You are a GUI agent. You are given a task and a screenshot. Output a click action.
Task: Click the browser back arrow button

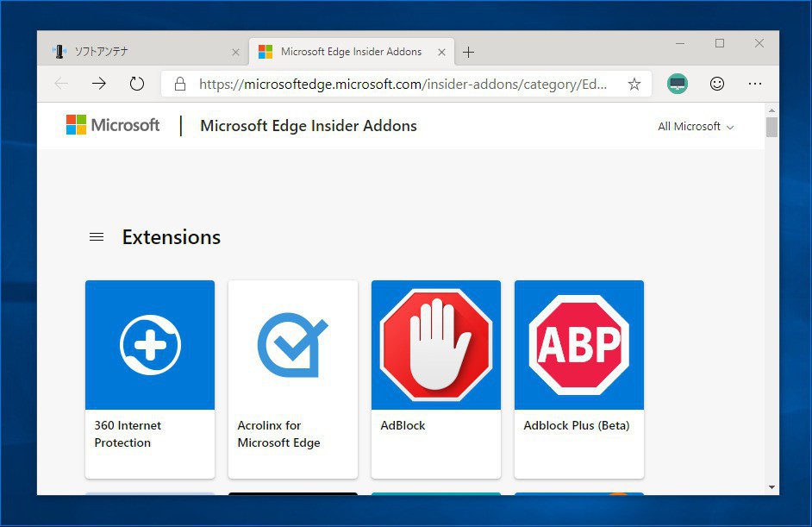(61, 84)
